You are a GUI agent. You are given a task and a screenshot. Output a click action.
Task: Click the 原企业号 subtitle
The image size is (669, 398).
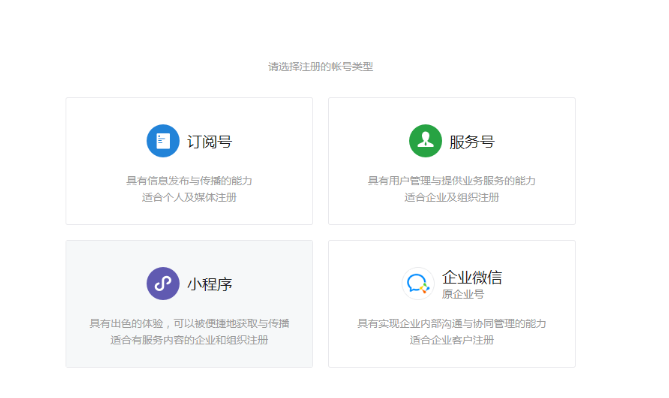point(463,294)
